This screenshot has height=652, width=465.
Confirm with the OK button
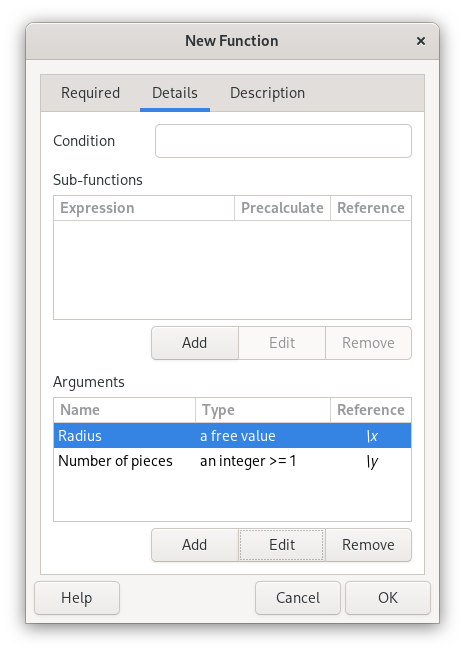click(388, 598)
